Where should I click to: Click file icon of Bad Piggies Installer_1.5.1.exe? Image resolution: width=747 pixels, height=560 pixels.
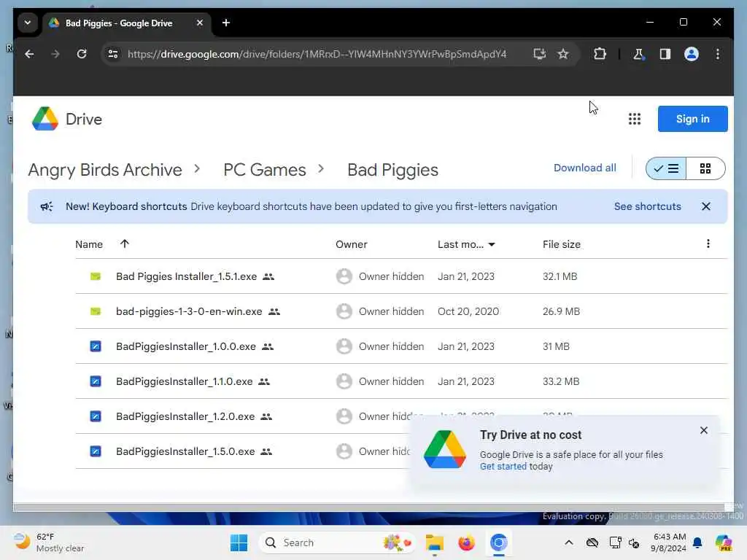tap(96, 276)
